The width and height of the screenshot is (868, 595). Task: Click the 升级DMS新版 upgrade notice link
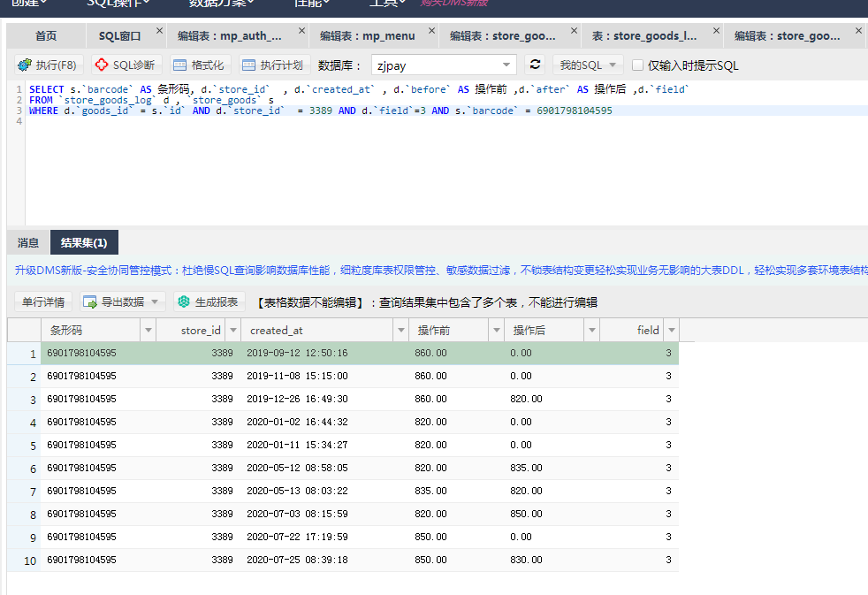[441, 271]
